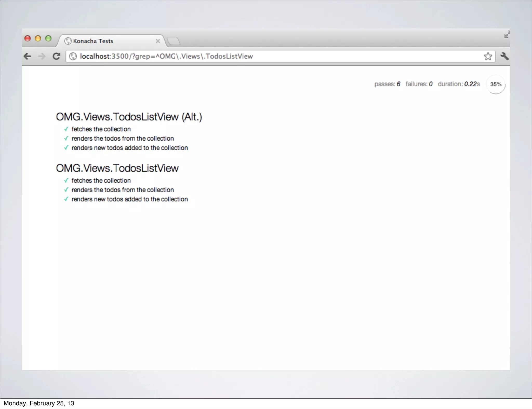Viewport: 532px width, 409px height.
Task: Expand "renders the todos from the collection" in Alt. suite
Action: pos(123,139)
